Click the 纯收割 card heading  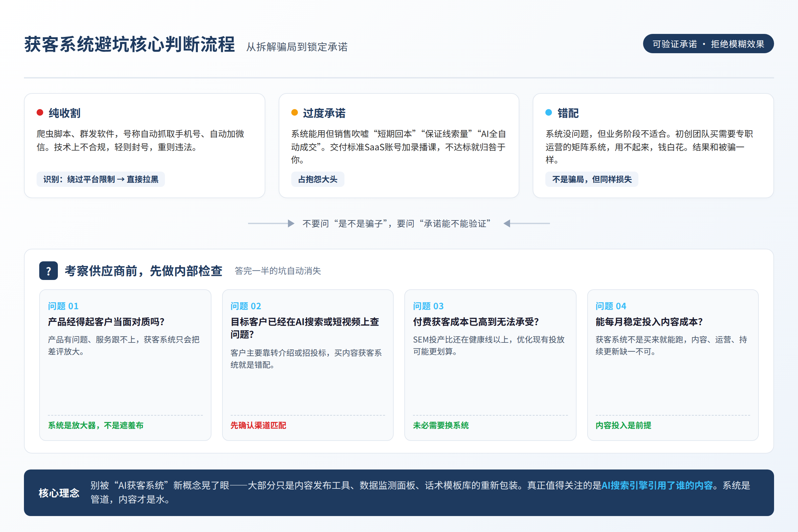[65, 113]
